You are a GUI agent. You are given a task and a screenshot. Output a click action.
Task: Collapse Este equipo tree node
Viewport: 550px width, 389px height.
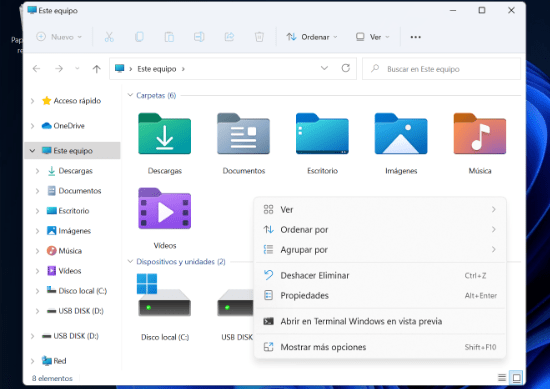[32, 151]
